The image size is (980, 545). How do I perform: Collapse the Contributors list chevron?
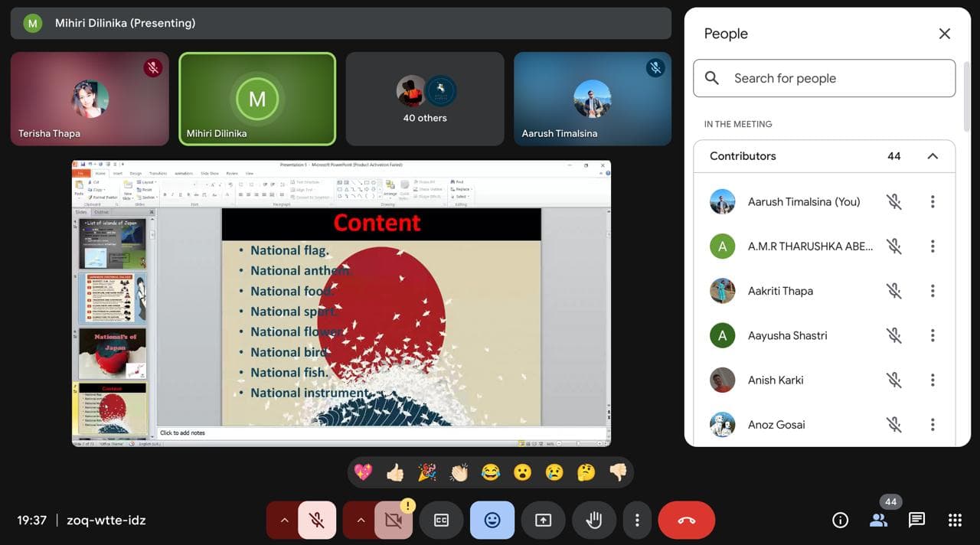tap(933, 156)
